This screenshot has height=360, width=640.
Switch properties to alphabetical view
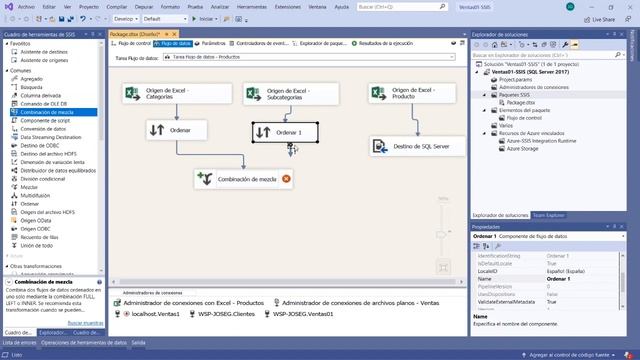(x=486, y=246)
